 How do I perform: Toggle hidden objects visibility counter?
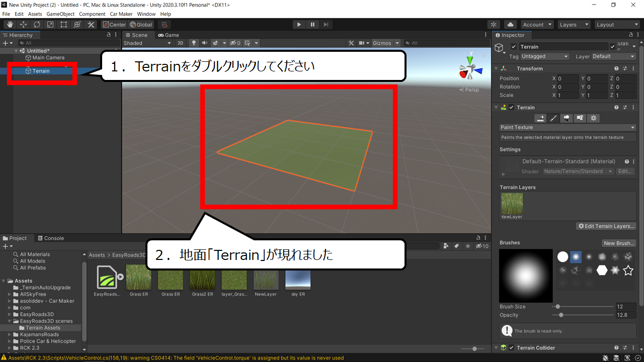point(235,43)
